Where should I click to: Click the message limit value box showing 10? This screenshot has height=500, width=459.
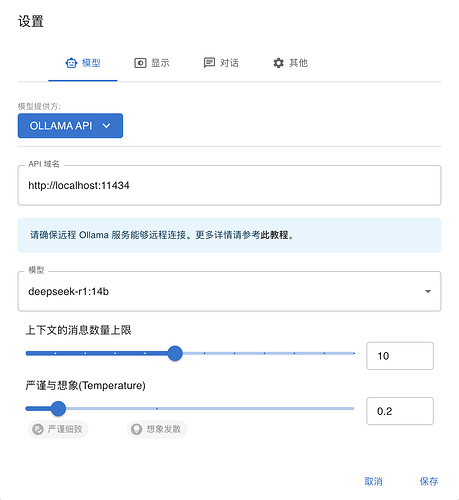pos(400,356)
